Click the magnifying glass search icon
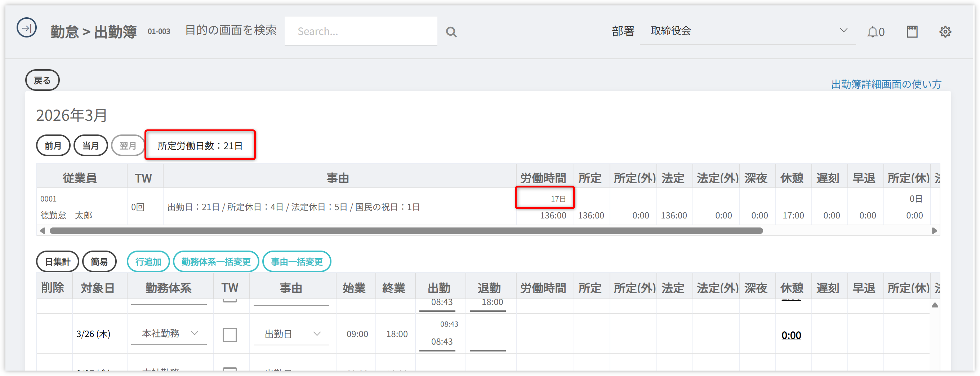980x376 pixels. coord(451,32)
